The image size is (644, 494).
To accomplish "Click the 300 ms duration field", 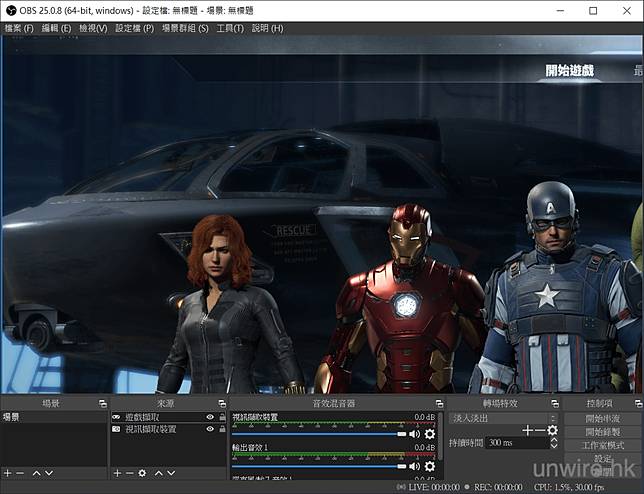I will pos(518,443).
